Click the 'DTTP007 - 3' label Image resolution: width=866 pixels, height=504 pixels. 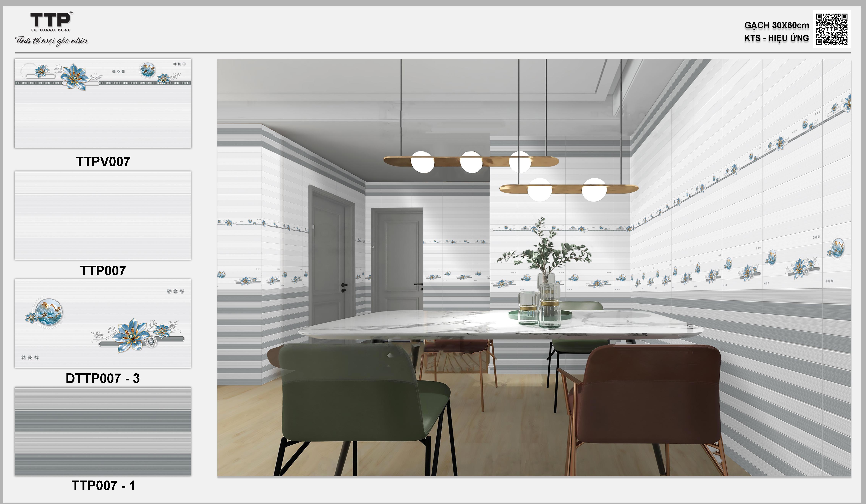pos(103,378)
